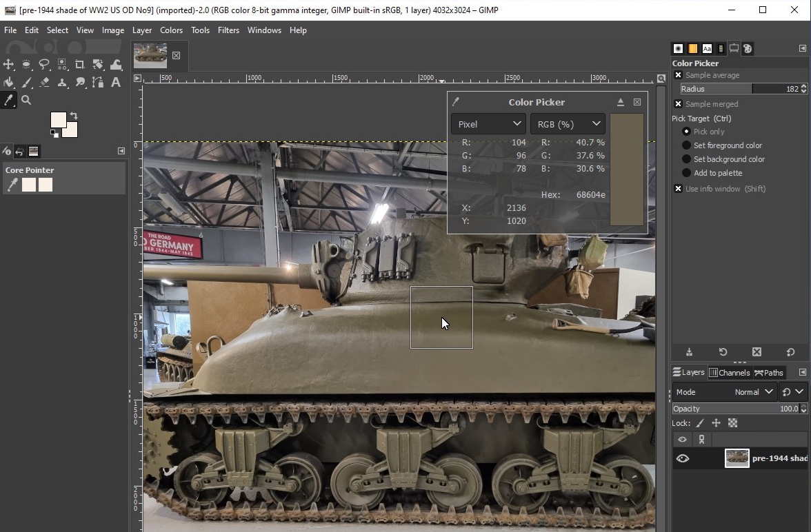Select the Color Picker eyedropper tool

click(8, 101)
